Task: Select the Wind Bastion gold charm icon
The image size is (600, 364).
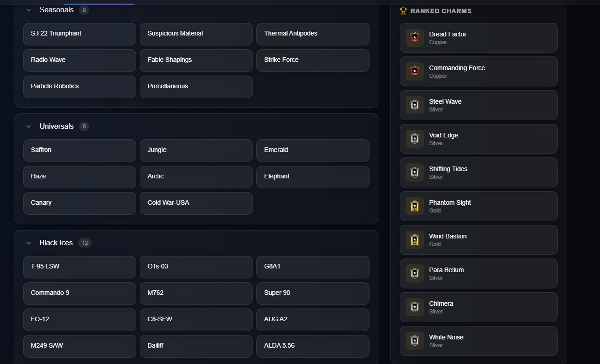Action: pyautogui.click(x=414, y=240)
